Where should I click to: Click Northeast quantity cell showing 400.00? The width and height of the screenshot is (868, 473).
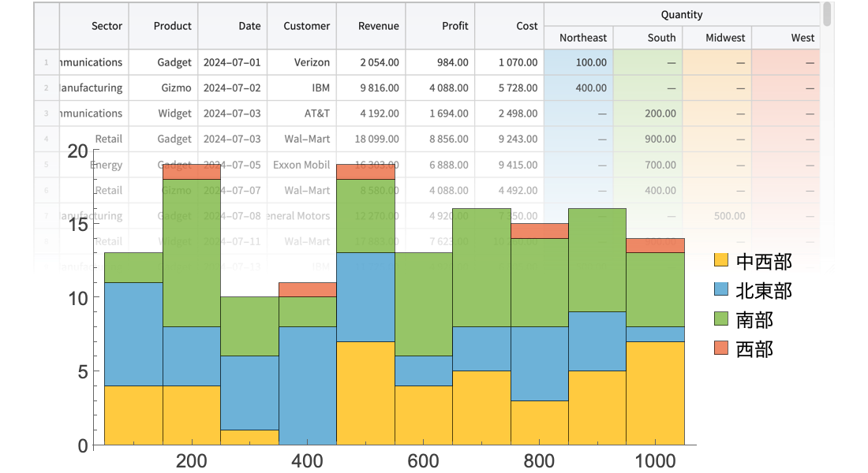coord(578,88)
